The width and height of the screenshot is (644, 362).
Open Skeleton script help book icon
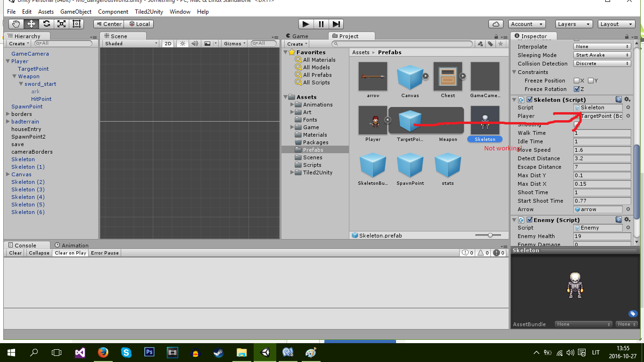(x=619, y=99)
